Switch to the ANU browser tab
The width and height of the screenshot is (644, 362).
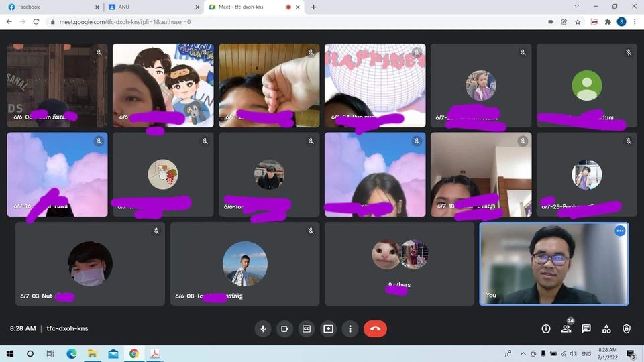[x=152, y=7]
